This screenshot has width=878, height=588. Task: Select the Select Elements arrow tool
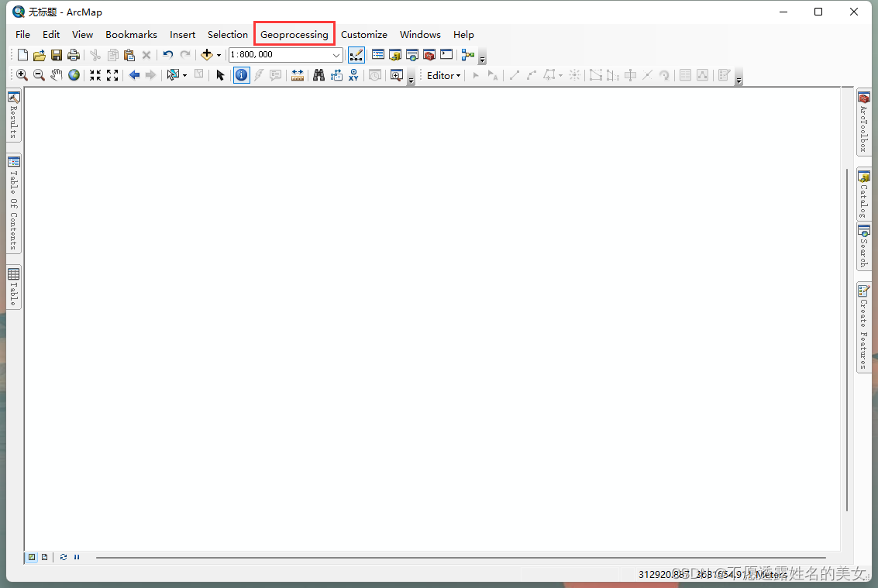point(220,75)
